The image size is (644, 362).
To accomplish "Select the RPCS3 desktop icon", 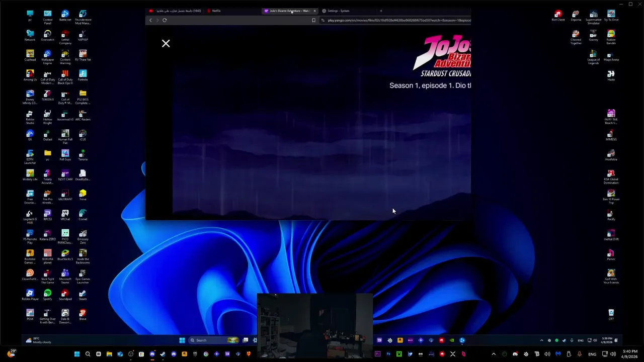I will 47,215.
